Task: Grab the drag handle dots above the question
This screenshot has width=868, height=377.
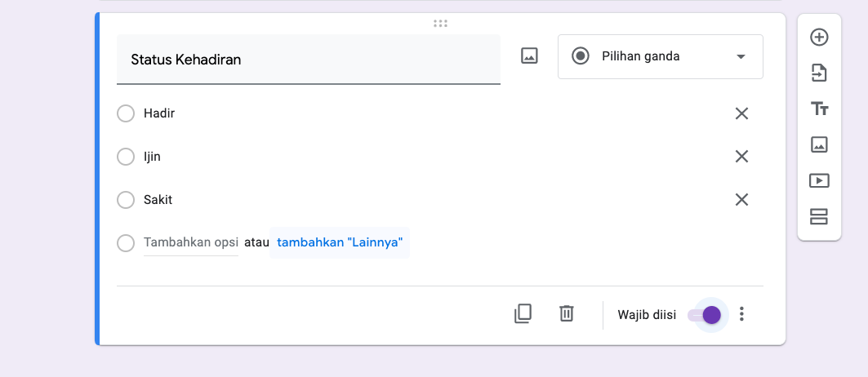Action: tap(440, 23)
